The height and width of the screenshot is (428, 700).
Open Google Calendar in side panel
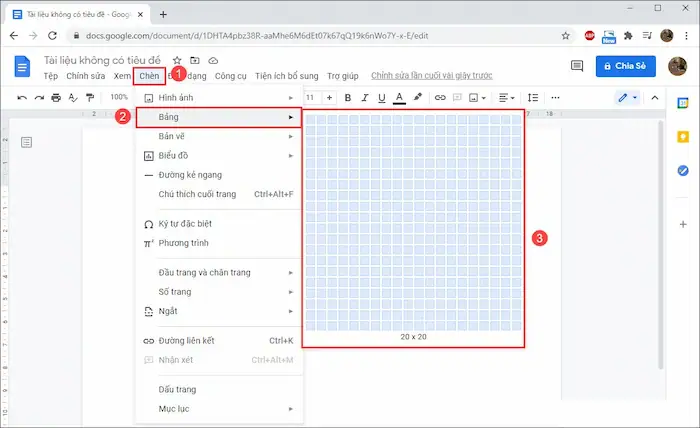[x=683, y=104]
